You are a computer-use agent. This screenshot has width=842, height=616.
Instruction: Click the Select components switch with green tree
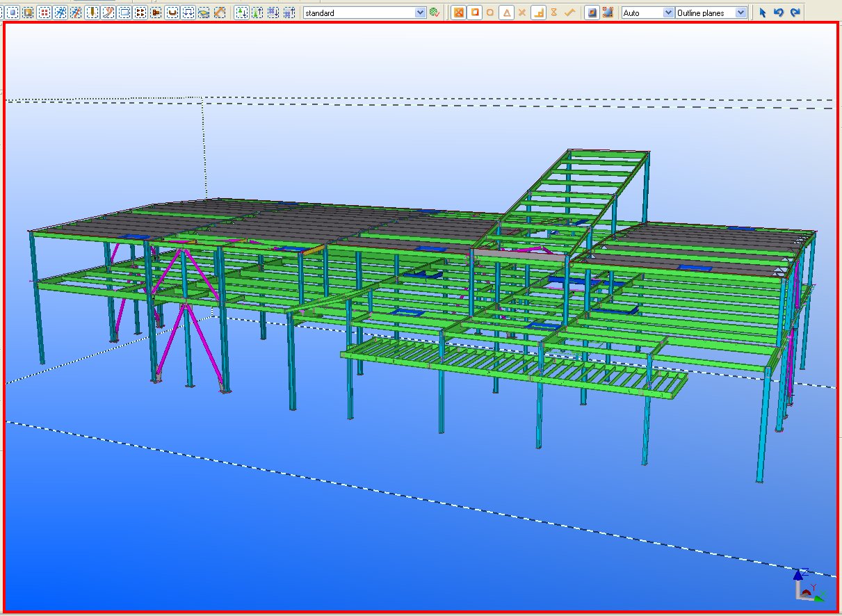pos(241,13)
